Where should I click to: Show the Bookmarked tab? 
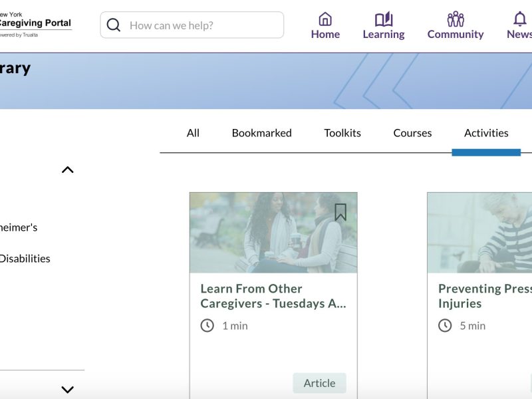pyautogui.click(x=261, y=133)
